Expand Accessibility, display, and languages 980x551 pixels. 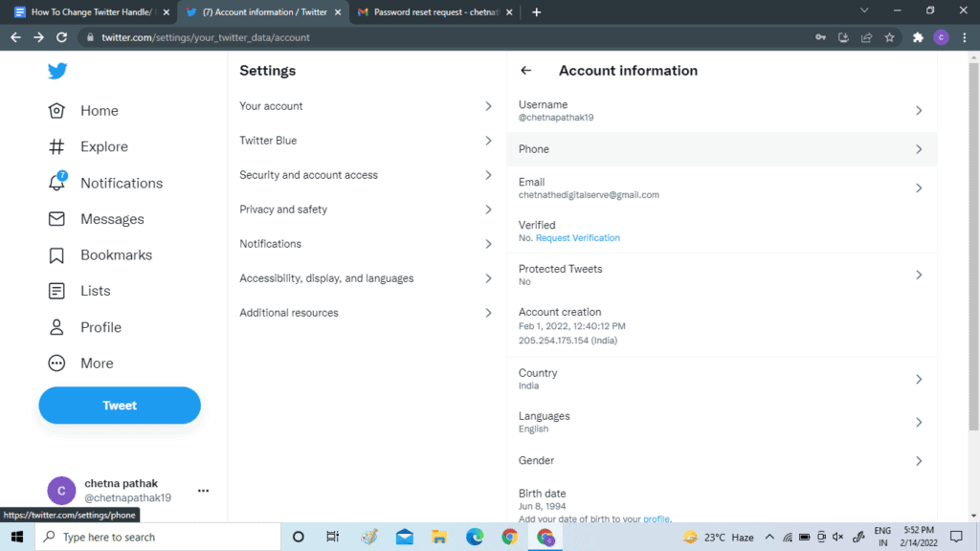[367, 278]
